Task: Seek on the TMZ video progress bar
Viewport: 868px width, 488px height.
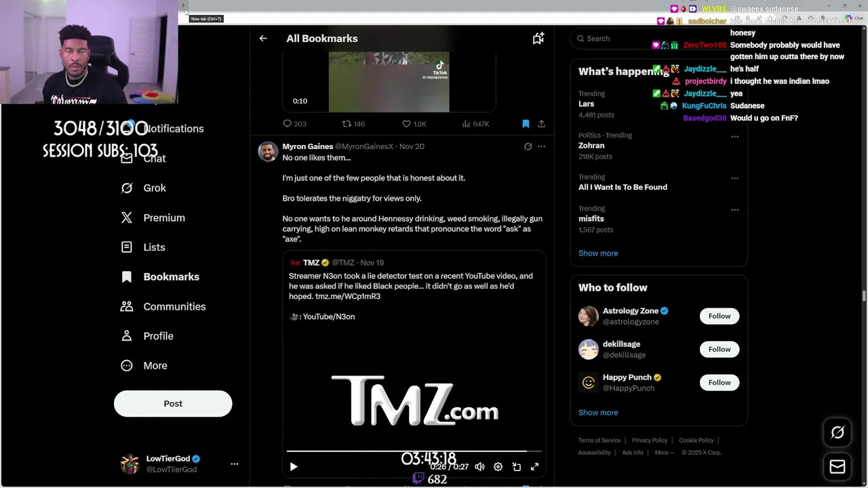Action: [414, 451]
